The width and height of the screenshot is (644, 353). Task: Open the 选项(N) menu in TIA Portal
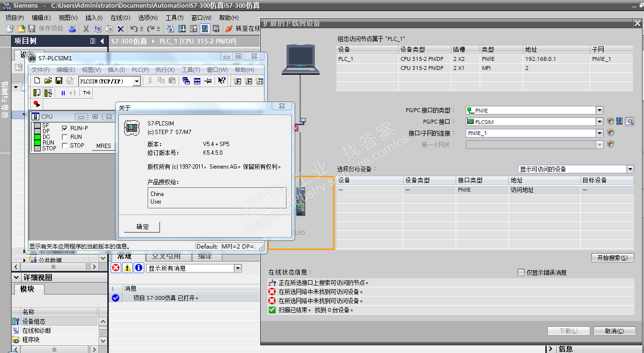tap(148, 18)
